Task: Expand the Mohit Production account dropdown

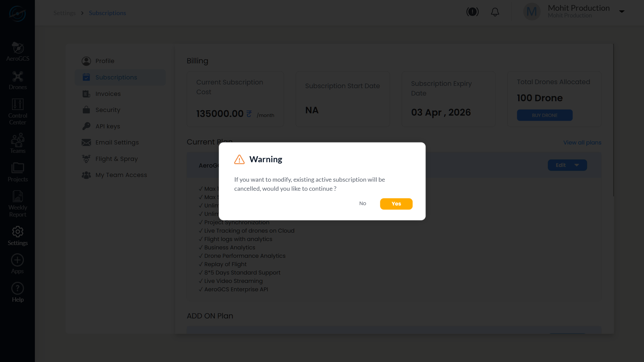Action: tap(622, 12)
